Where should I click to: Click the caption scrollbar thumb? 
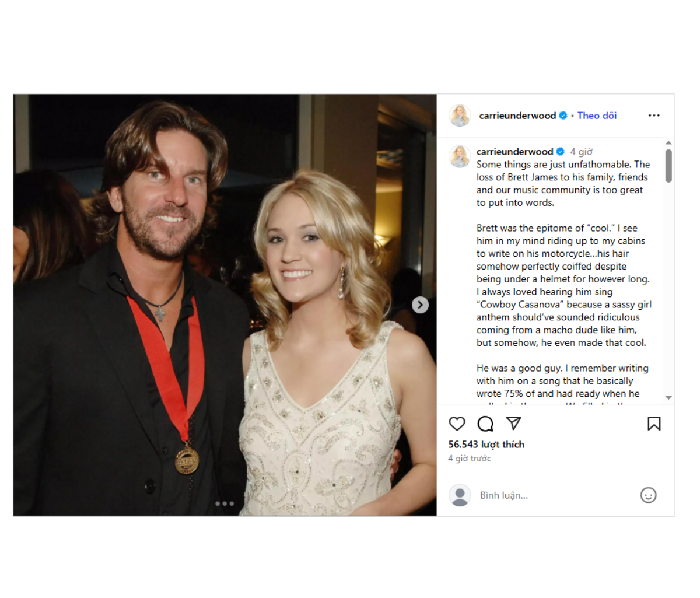(668, 166)
